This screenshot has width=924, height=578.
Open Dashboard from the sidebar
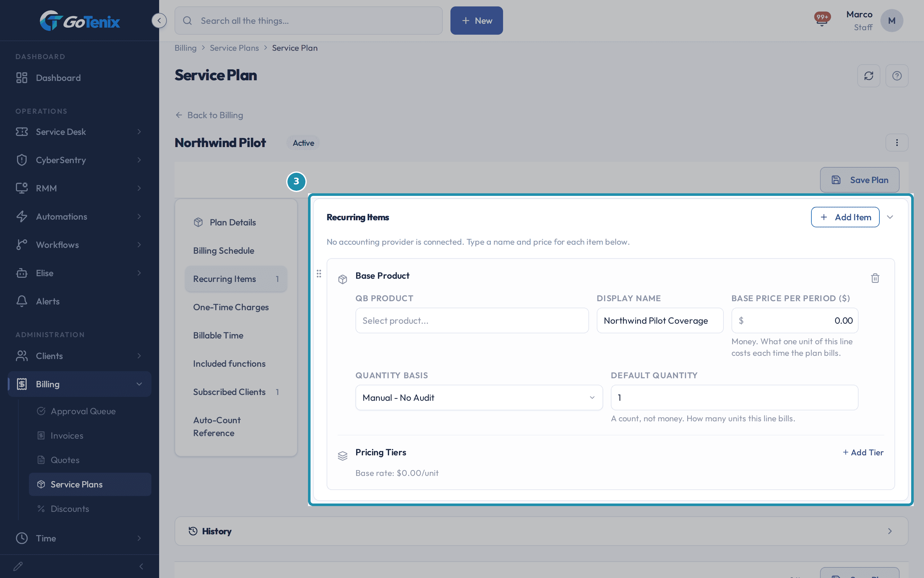(80, 78)
